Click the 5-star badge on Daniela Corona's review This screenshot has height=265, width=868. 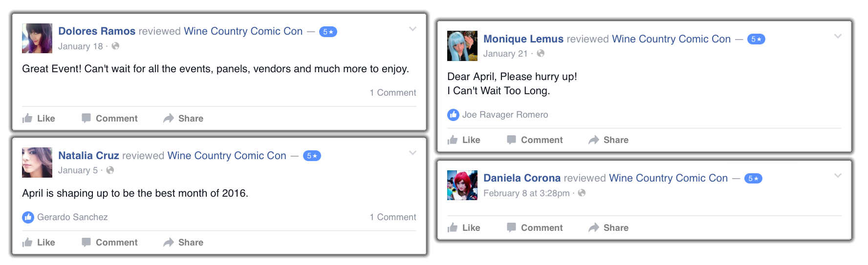tap(753, 179)
